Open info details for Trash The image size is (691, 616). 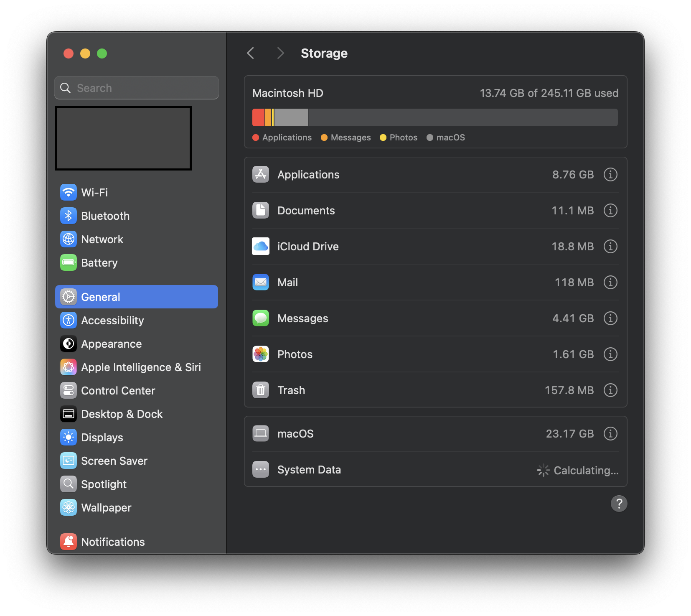tap(610, 390)
